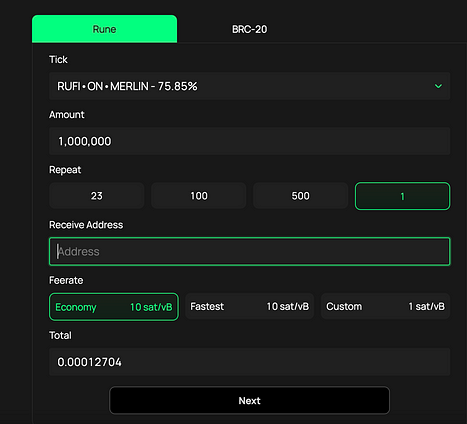The image size is (467, 424).
Task: Expand the Tick list with green chevron
Action: click(x=438, y=86)
